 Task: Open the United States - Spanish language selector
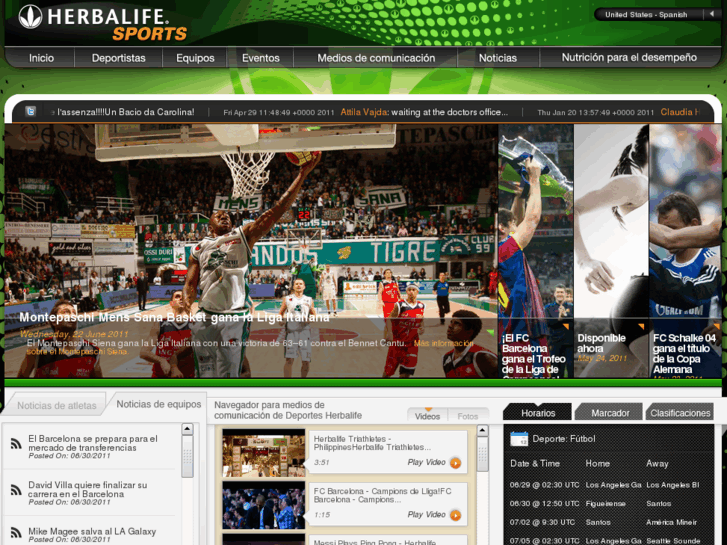646,14
